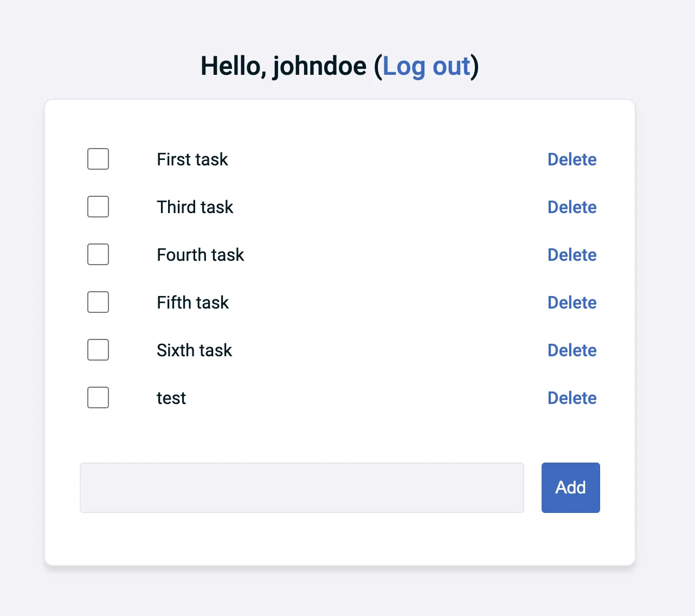
Task: Check the checkbox for Sixth task
Action: [x=98, y=350]
